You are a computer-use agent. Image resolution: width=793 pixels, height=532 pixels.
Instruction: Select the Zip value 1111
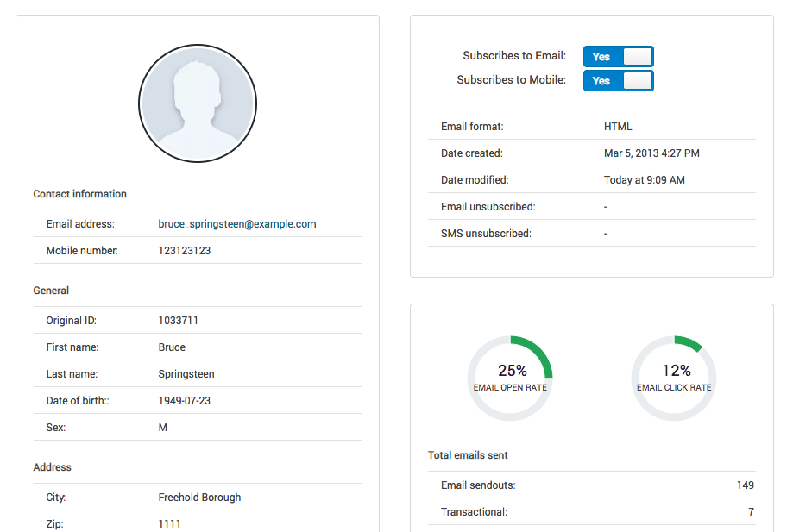pyautogui.click(x=169, y=524)
